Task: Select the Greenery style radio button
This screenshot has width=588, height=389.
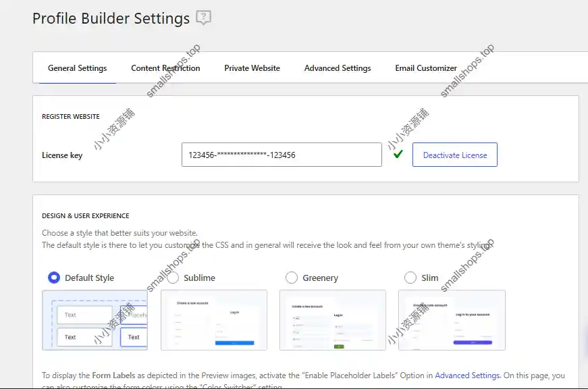Action: (292, 278)
